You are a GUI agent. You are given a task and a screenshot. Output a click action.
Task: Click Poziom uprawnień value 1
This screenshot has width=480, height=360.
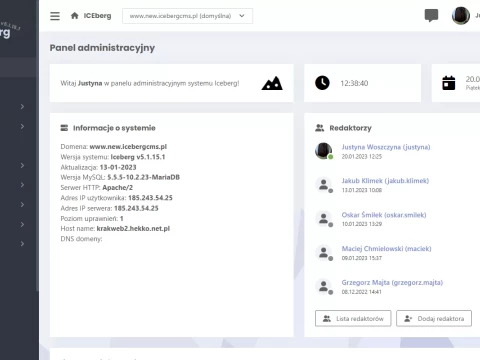click(122, 219)
